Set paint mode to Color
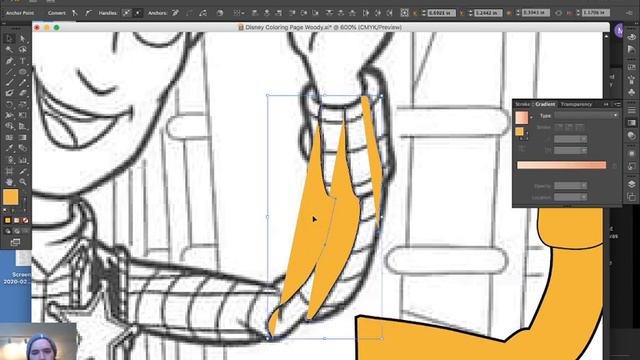 pos(7,220)
